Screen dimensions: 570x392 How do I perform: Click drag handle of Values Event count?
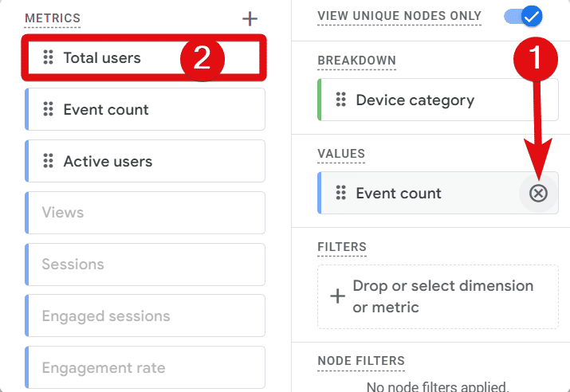tap(341, 193)
